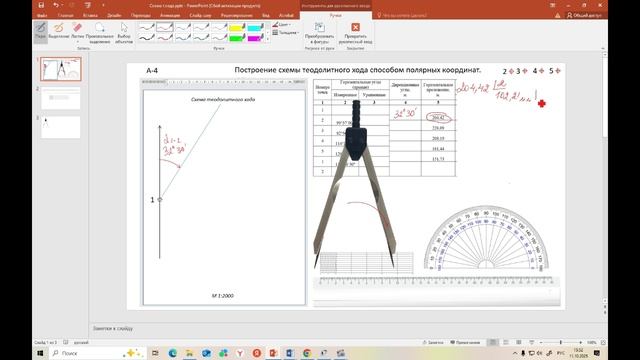This screenshot has height=360, width=640.
Task: Open the pen Color (Цвет) dropdown
Action: pyautogui.click(x=282, y=25)
